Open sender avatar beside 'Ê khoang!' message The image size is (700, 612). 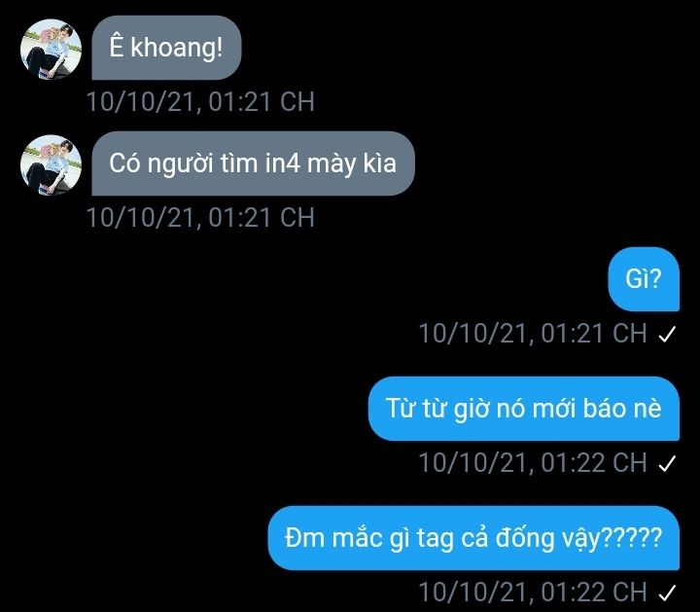click(51, 50)
